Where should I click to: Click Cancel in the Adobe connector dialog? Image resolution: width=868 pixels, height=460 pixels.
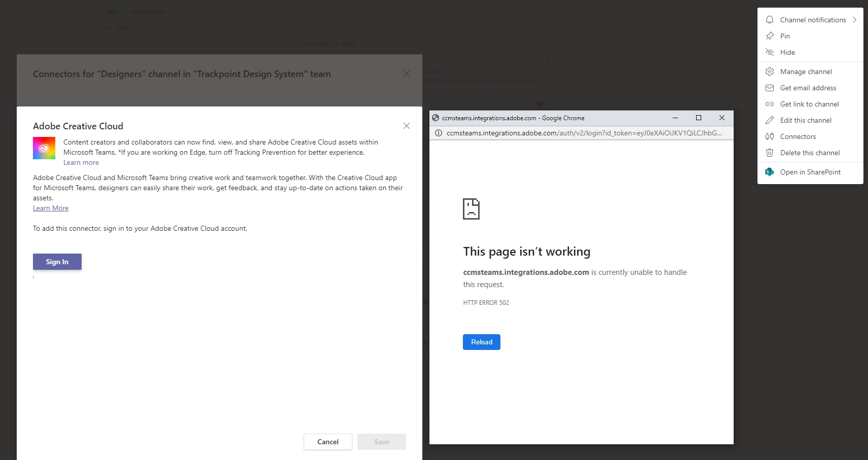328,442
